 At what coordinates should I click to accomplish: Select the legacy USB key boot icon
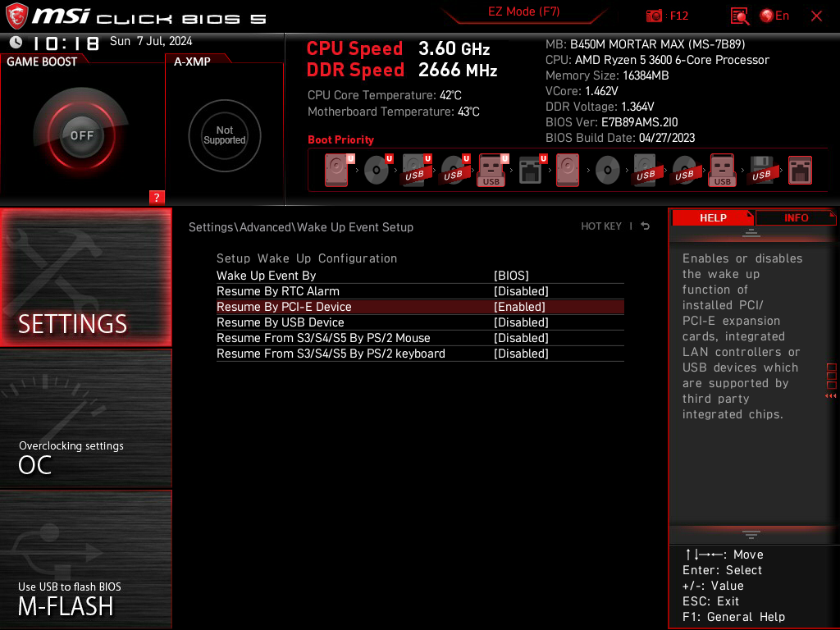point(722,171)
